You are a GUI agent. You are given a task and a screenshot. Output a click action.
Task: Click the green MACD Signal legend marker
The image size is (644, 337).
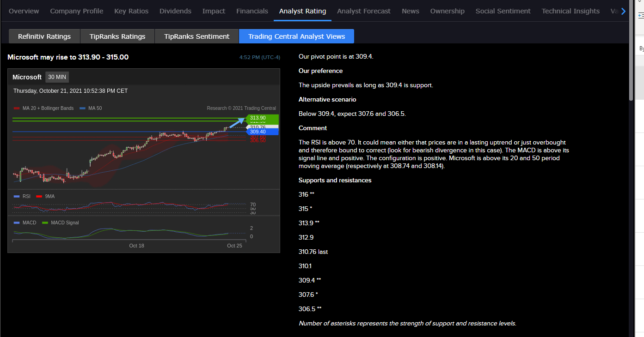point(45,223)
